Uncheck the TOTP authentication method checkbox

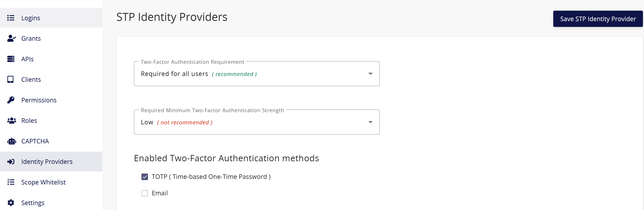coord(145,177)
